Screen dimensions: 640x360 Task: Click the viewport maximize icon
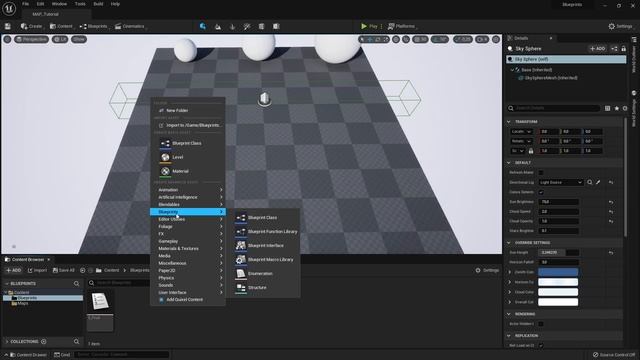click(496, 39)
